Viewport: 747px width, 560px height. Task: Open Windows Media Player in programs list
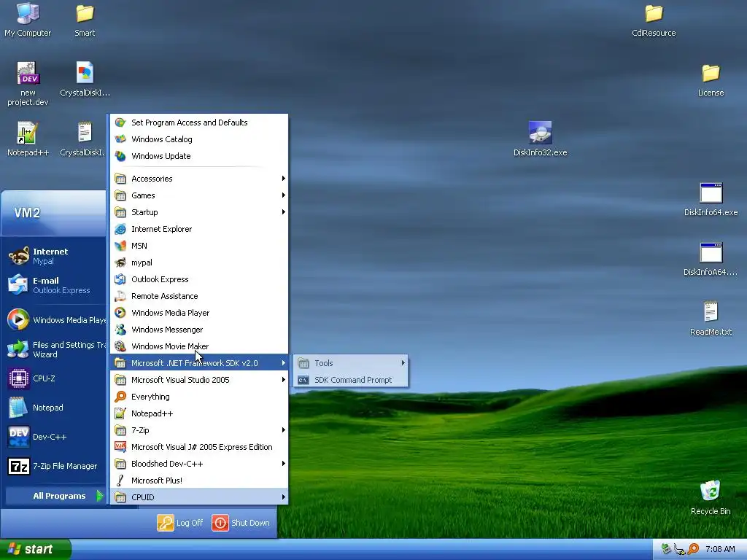(x=199, y=312)
